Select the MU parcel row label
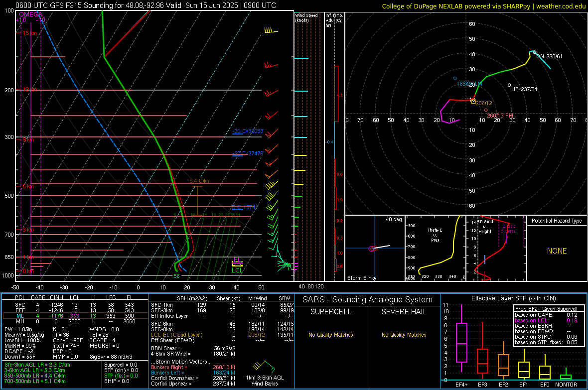Screen dimensions: 588x390 (20, 321)
